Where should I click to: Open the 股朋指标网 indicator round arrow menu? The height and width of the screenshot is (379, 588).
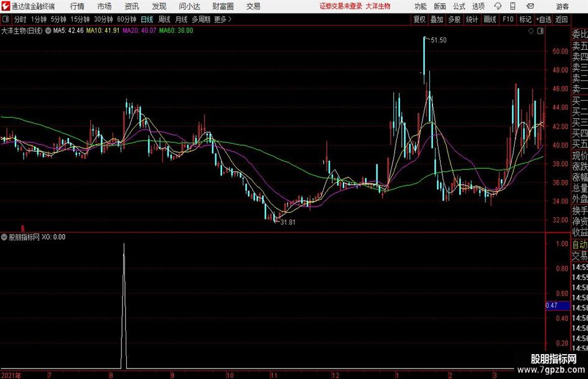pyautogui.click(x=4, y=237)
